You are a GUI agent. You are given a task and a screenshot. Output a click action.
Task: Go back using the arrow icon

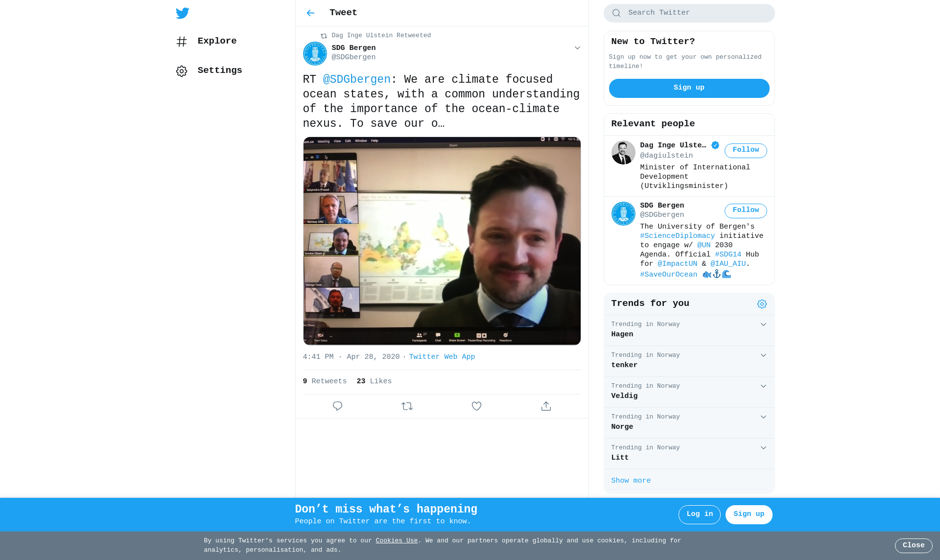[310, 13]
